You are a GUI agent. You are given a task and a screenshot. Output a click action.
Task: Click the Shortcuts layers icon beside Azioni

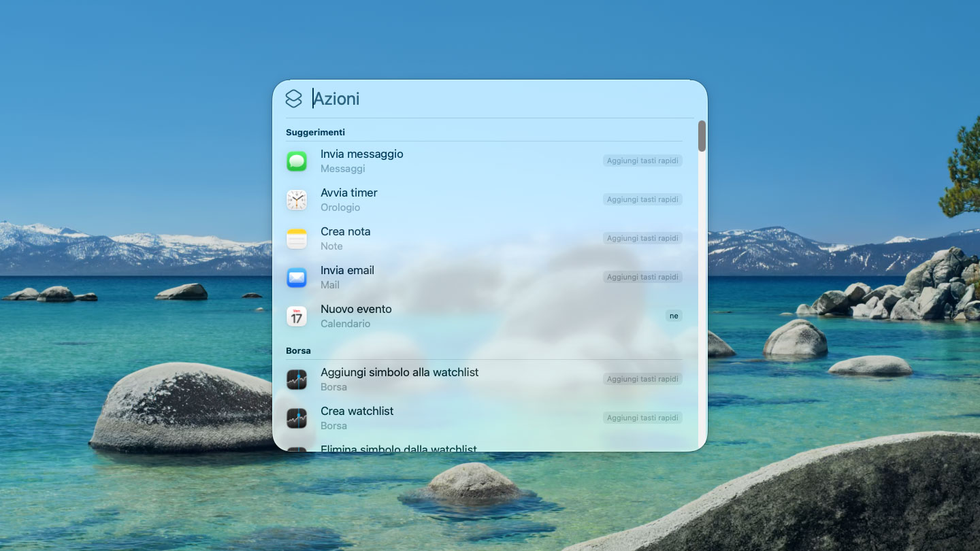[293, 99]
